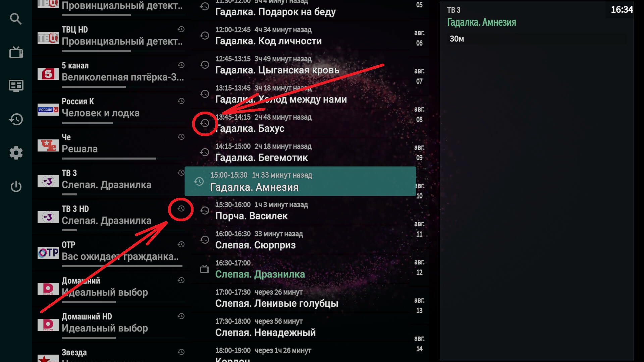This screenshot has height=362, width=644.
Task: Click archive clock icon beside Гадалка. Бахус
Action: pos(205,123)
